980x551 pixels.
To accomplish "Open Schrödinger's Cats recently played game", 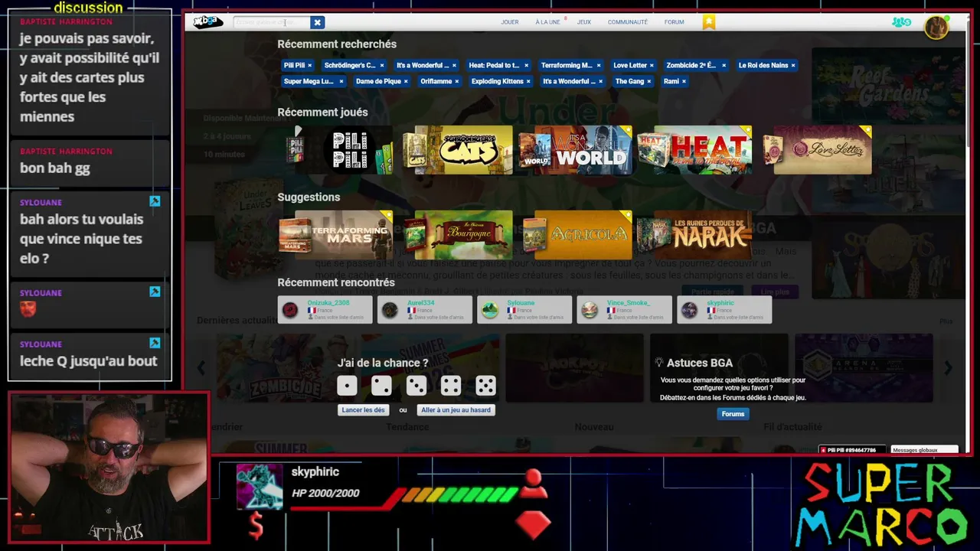I will 458,150.
